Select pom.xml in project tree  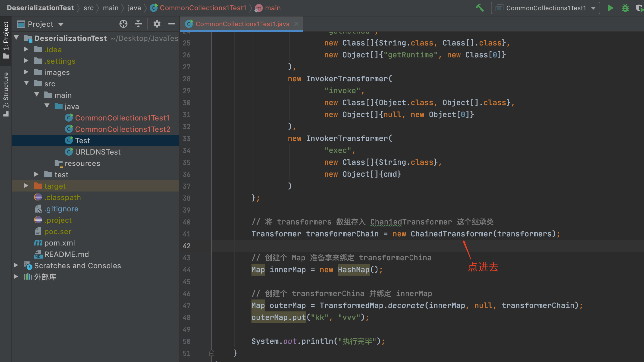59,243
